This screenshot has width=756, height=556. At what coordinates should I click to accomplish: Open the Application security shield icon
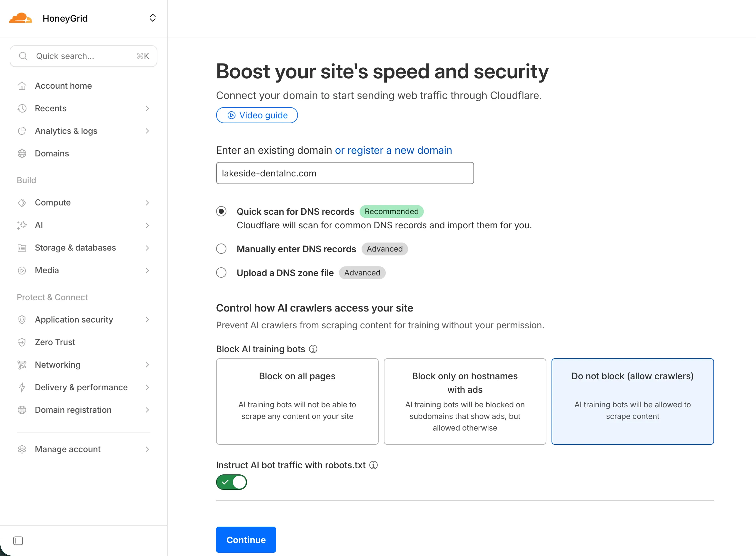pos(22,319)
